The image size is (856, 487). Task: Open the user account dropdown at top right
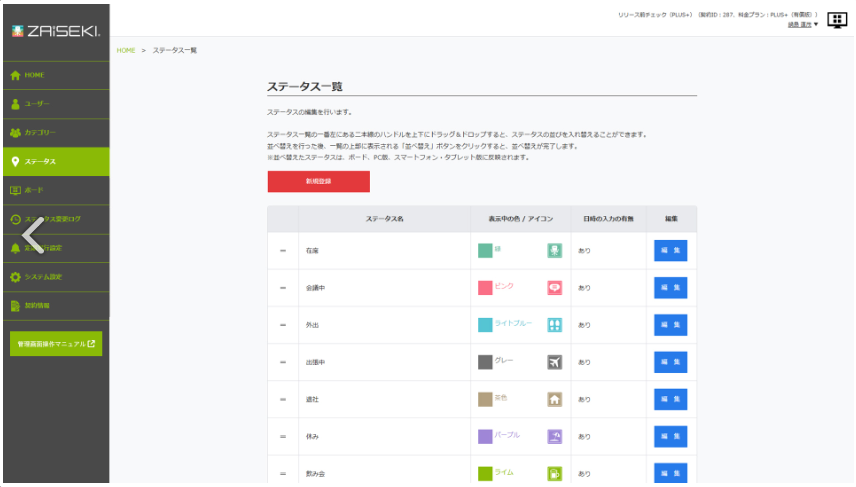803,24
